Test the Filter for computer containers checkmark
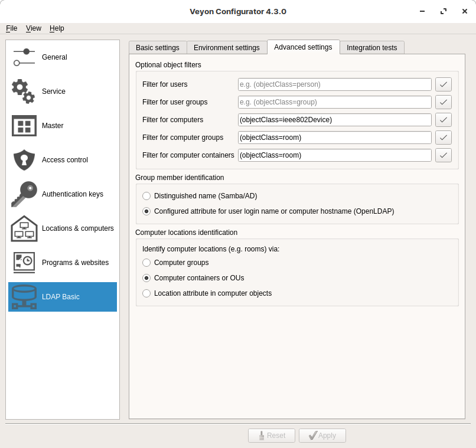This screenshot has height=448, width=476. 443,155
